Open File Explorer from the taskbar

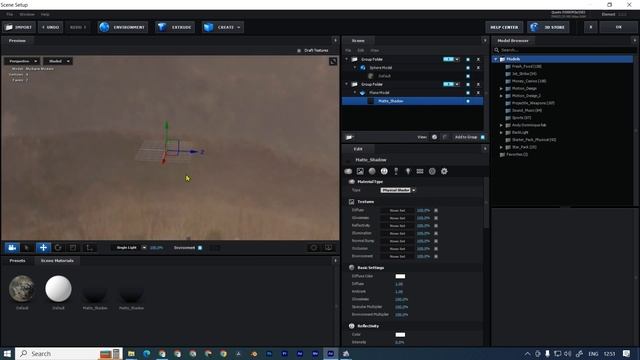[x=131, y=353]
